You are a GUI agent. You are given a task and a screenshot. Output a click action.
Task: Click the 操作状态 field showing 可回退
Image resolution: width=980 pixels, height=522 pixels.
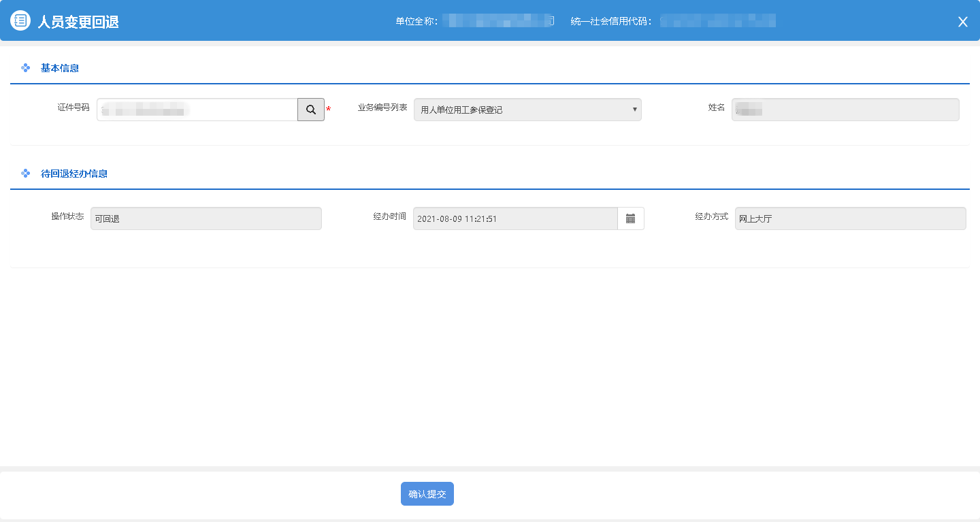coord(206,218)
